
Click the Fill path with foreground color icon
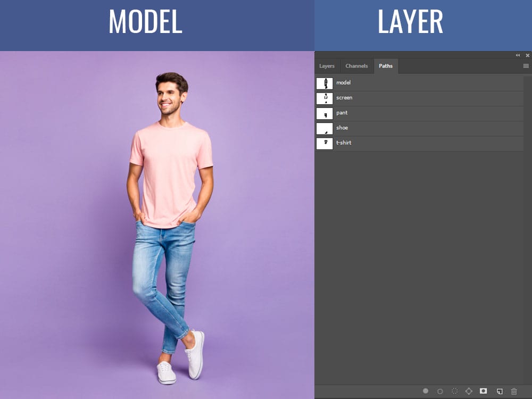coord(426,391)
